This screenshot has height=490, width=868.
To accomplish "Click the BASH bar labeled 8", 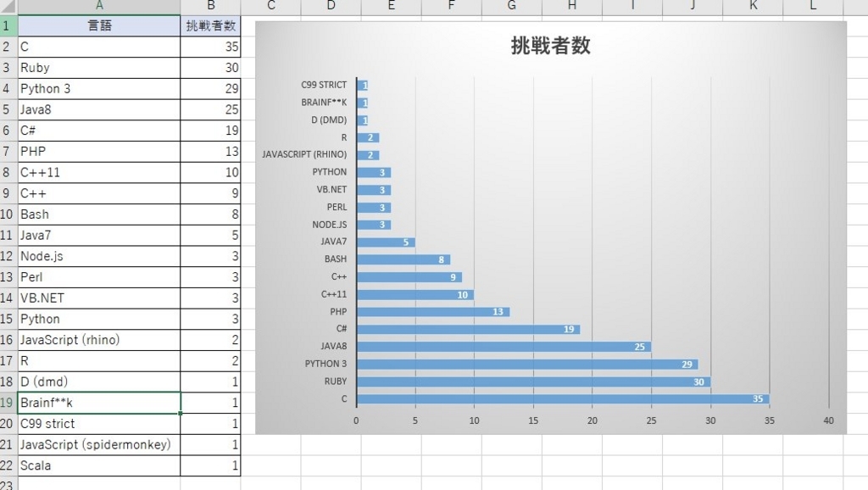I will pyautogui.click(x=403, y=259).
